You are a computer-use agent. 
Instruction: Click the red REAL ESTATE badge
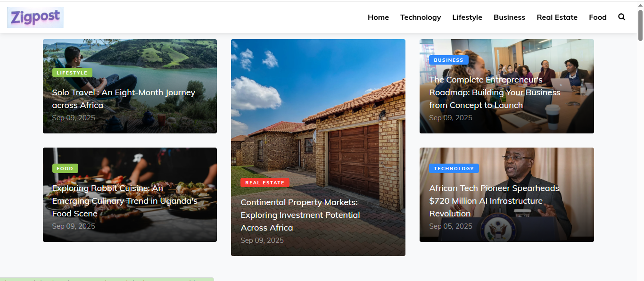point(264,183)
